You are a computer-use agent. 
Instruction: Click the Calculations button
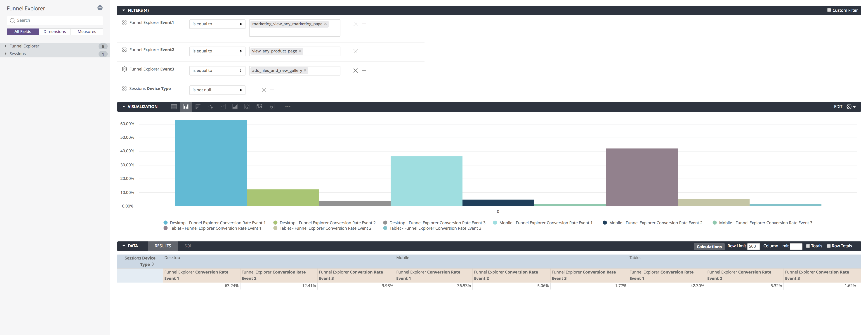click(x=709, y=247)
